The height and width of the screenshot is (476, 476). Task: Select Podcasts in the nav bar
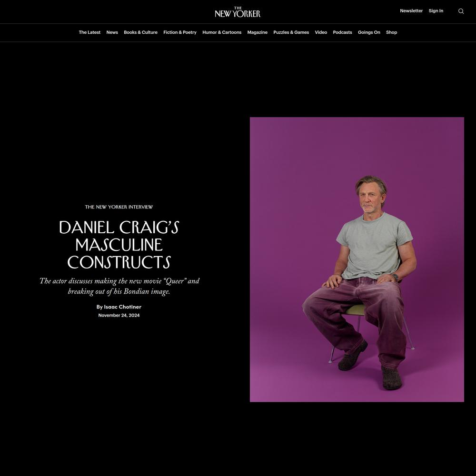pos(342,32)
